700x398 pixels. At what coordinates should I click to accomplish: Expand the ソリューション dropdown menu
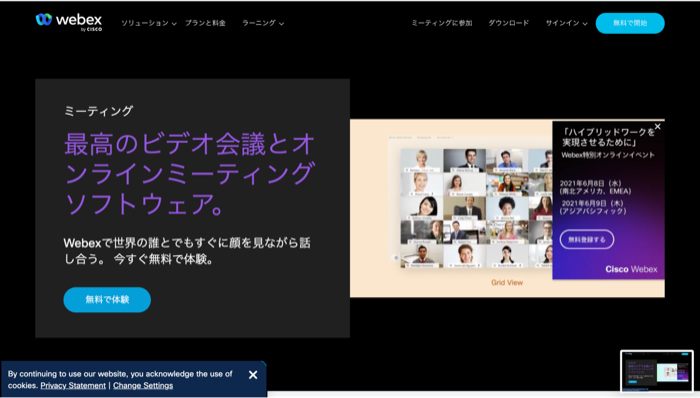149,23
